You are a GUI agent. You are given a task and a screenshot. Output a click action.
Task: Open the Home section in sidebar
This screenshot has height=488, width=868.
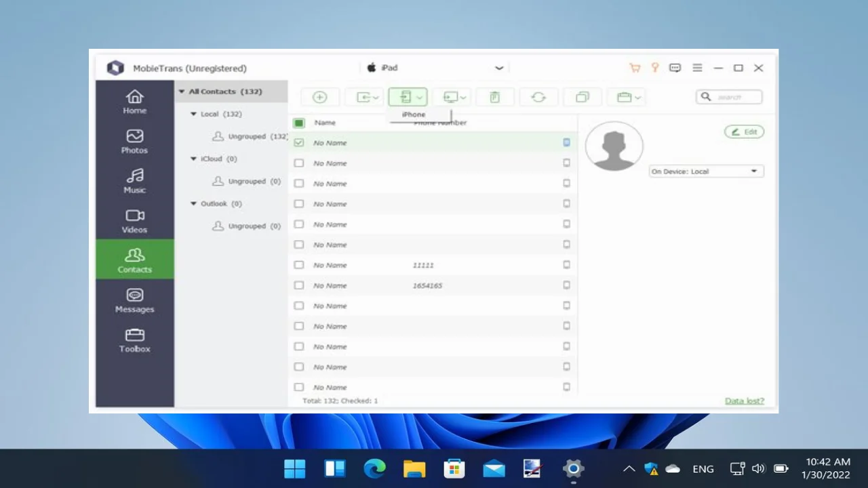tap(134, 101)
